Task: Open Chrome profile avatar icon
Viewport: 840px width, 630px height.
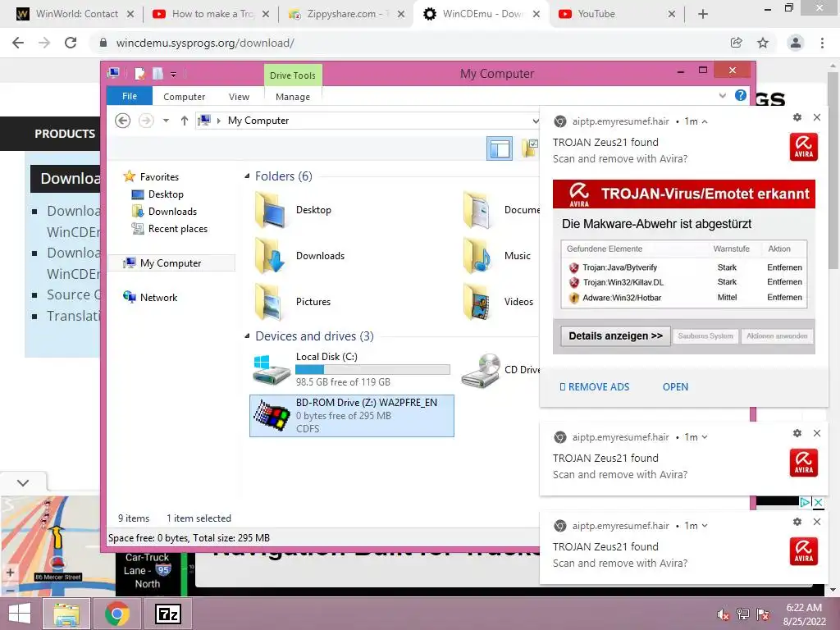Action: [x=796, y=43]
